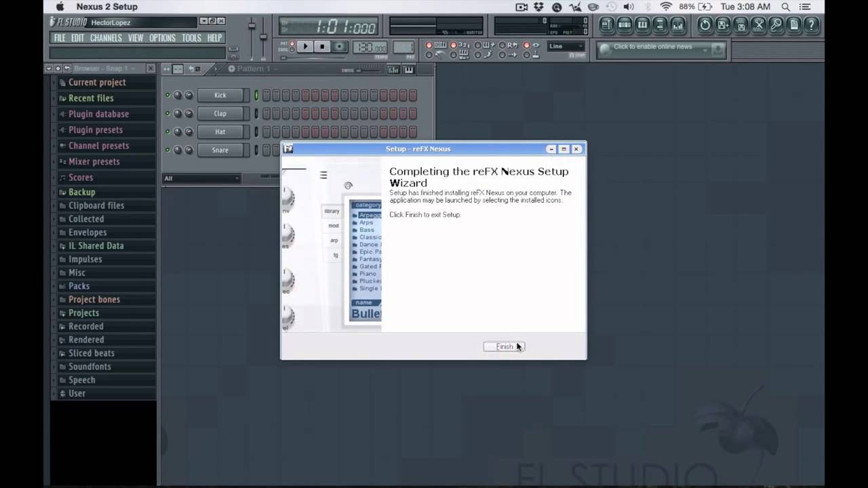The width and height of the screenshot is (868, 488).
Task: Open the Piano Roll view icon
Action: pyautogui.click(x=643, y=25)
